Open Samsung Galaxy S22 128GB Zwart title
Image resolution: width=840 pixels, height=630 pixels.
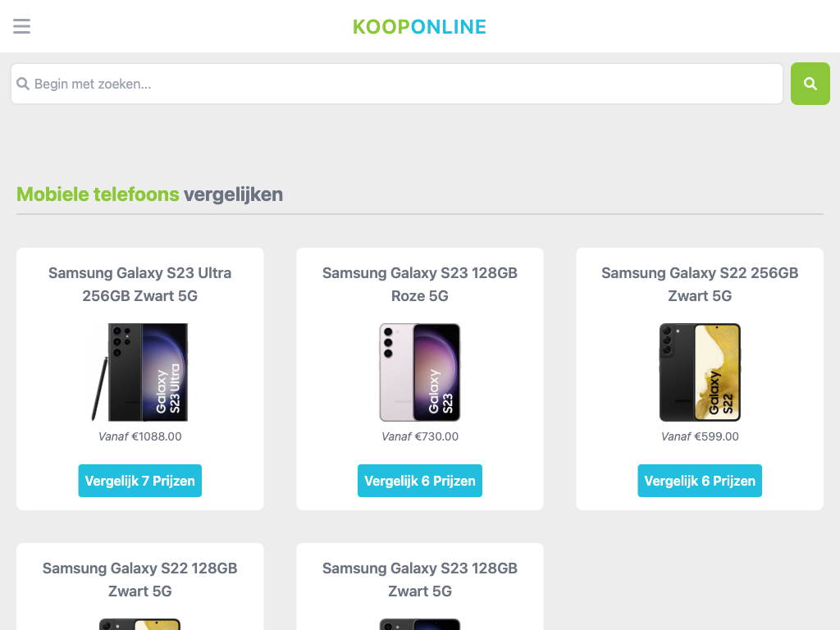[139, 579]
